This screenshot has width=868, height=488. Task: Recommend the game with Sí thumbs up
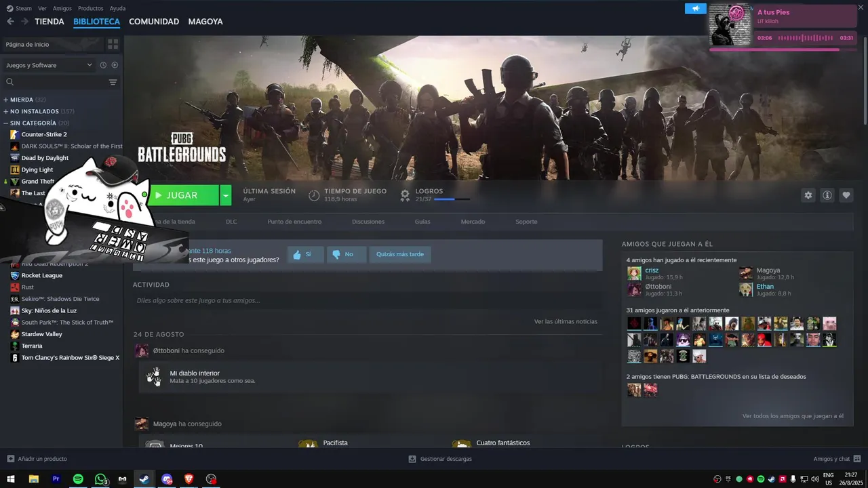click(305, 254)
